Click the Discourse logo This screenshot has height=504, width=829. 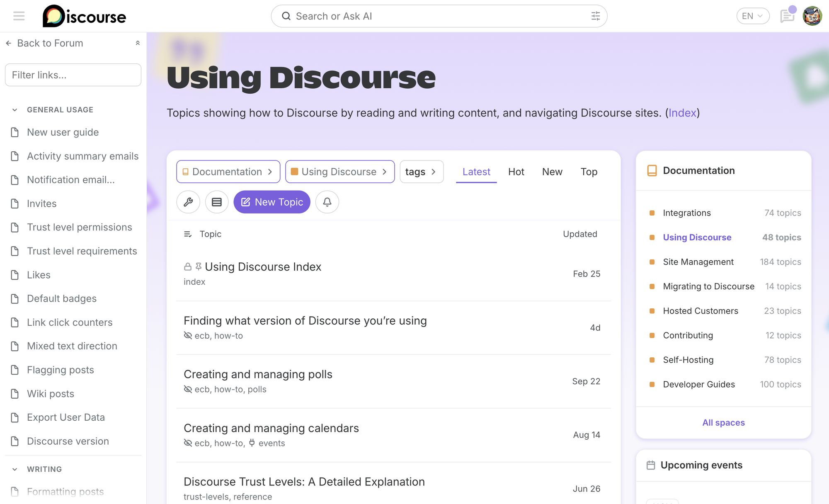click(x=84, y=16)
